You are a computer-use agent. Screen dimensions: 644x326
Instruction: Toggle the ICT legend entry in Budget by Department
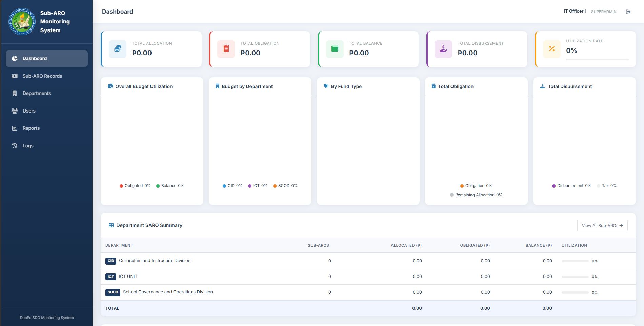click(258, 186)
